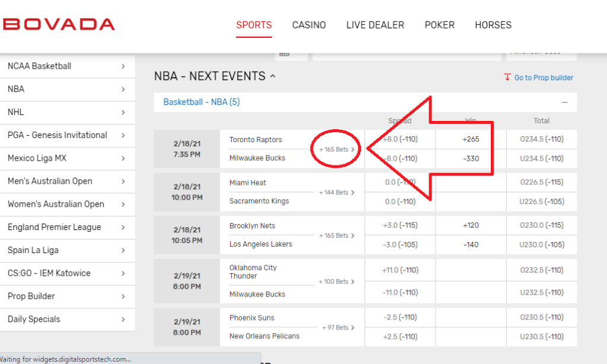Image resolution: width=607 pixels, height=364 pixels.
Task: Click the Brooklyn Nets team name
Action: pos(252,226)
